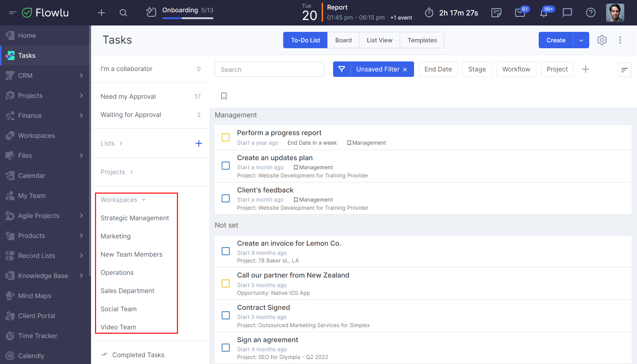Open My Team in sidebar

45,196
